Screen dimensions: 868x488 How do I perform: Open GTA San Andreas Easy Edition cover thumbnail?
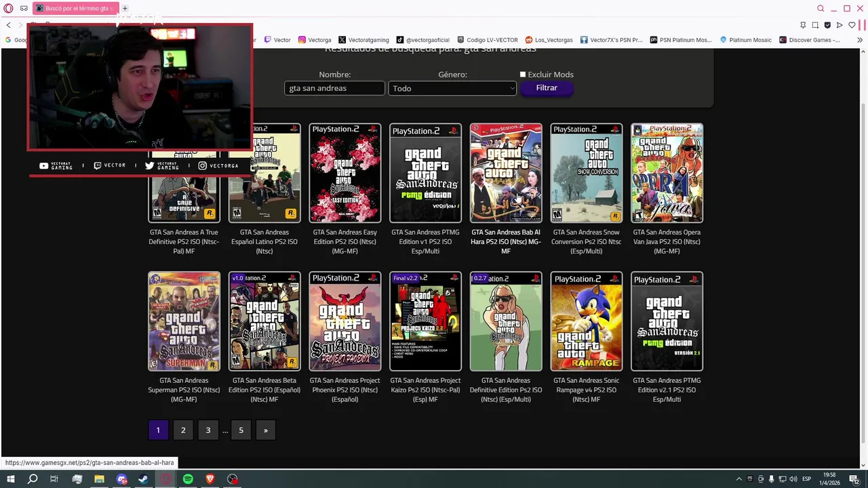pos(345,173)
